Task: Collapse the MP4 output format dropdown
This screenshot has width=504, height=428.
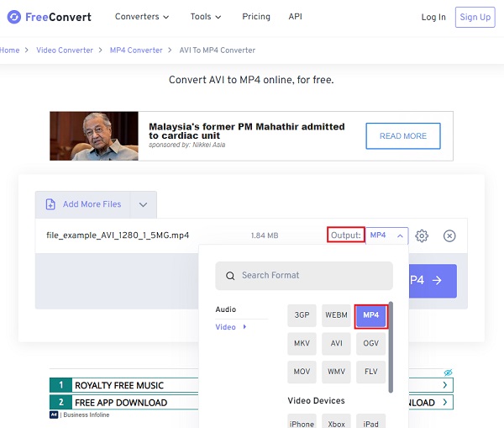Action: tap(387, 235)
